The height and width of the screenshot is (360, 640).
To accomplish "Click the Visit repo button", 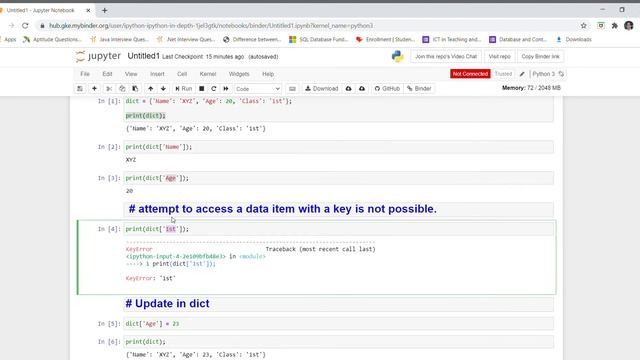I will [500, 56].
